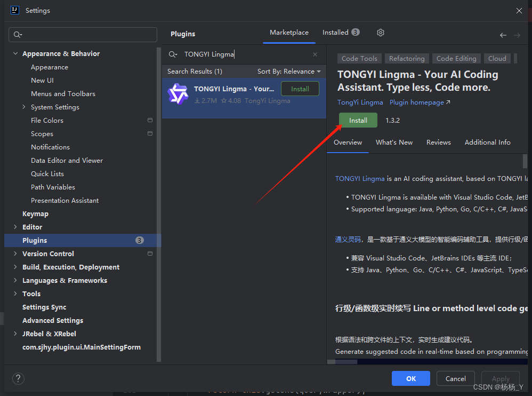Click the IntelliJ logo in title bar
532x396 pixels.
pyautogui.click(x=14, y=10)
